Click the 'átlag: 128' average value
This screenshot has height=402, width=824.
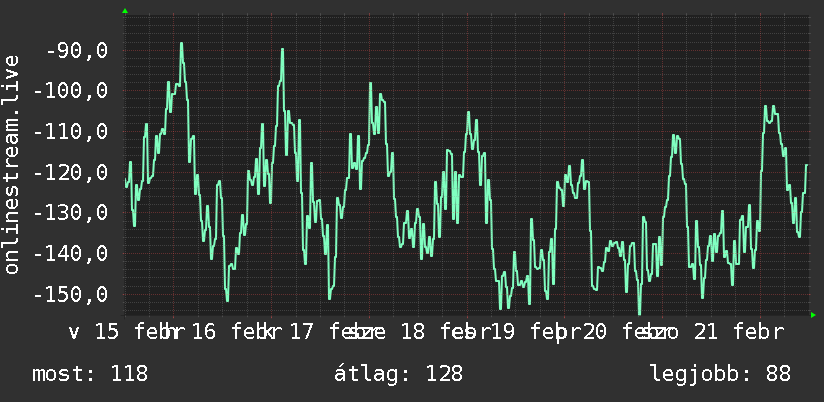398,374
